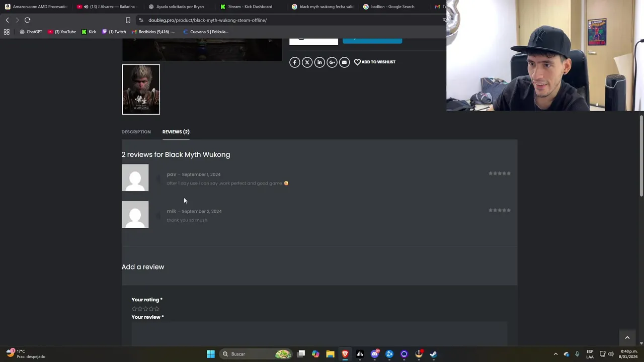The width and height of the screenshot is (644, 362).
Task: Click the taskbar Buscar search box
Action: [257, 354]
